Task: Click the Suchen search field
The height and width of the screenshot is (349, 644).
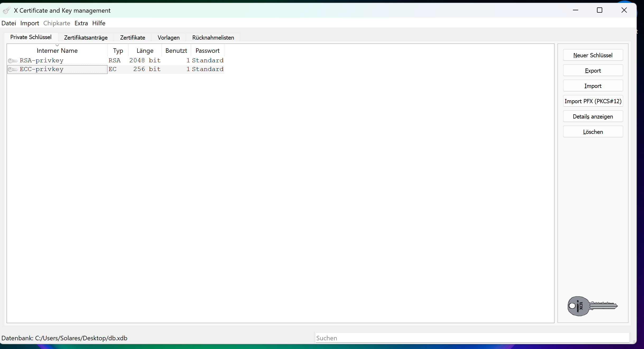Action: tap(472, 338)
